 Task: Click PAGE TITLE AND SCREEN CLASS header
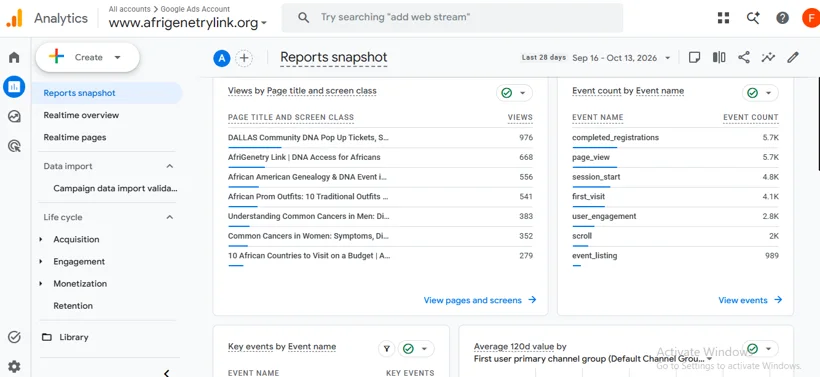(291, 118)
